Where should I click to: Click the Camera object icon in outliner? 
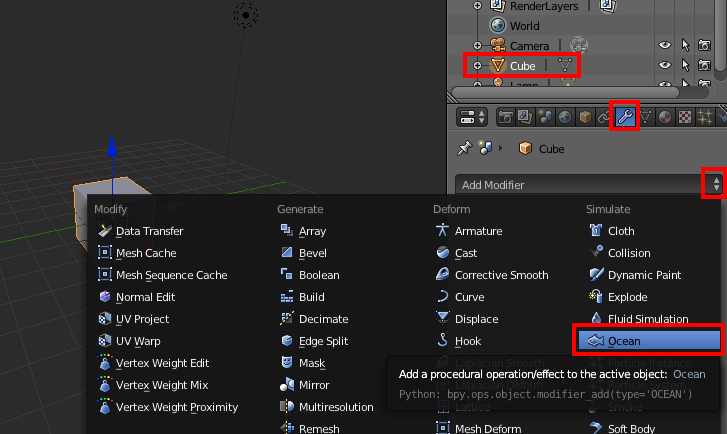click(497, 45)
